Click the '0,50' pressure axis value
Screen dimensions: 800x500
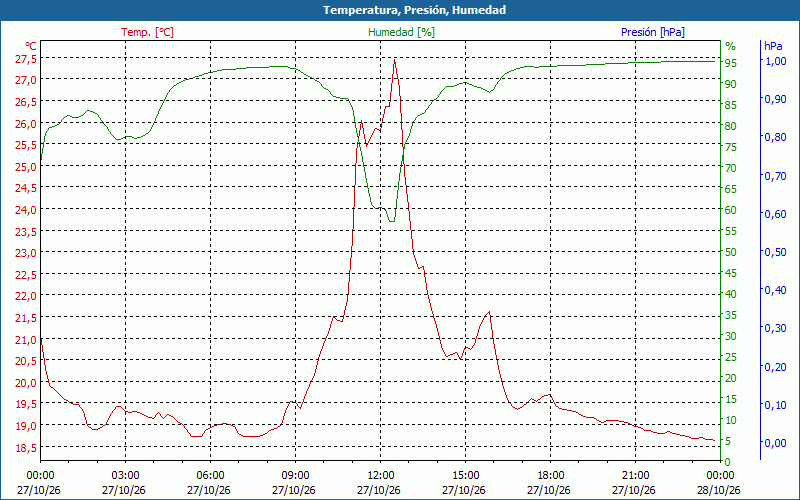click(776, 252)
